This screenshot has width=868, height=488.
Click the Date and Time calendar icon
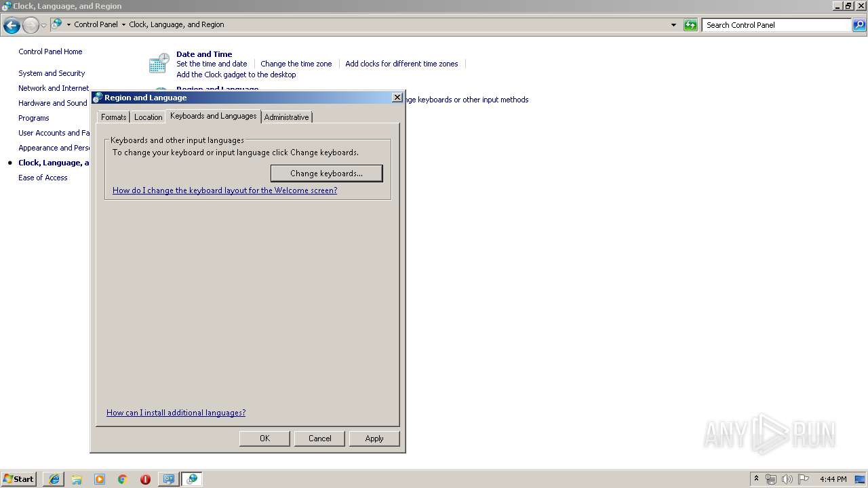[x=159, y=64]
